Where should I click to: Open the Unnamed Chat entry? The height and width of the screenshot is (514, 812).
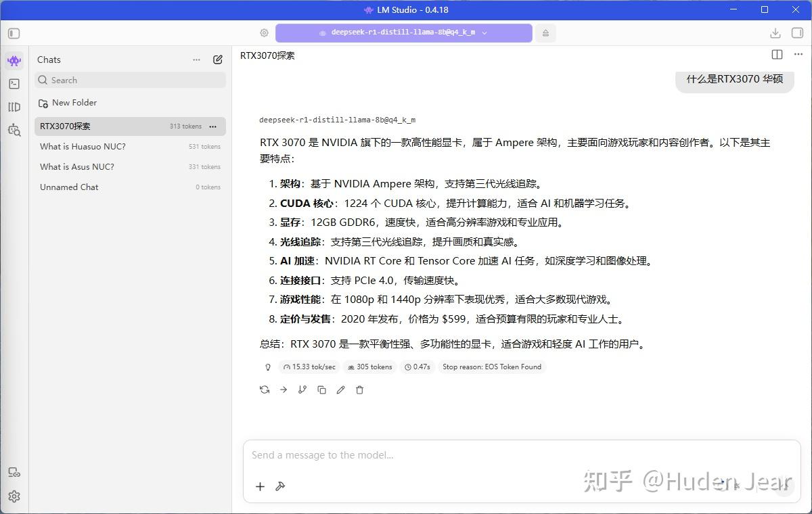pyautogui.click(x=130, y=187)
